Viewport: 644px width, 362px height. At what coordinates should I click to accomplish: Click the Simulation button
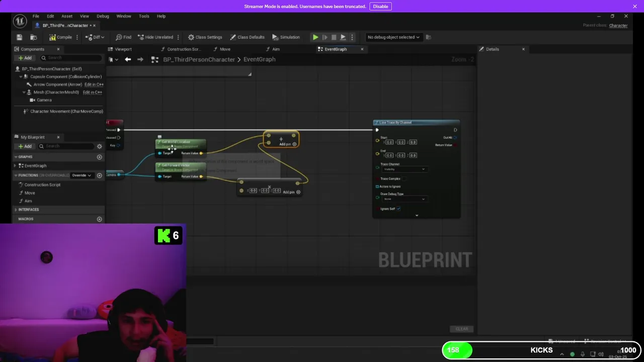coord(286,37)
